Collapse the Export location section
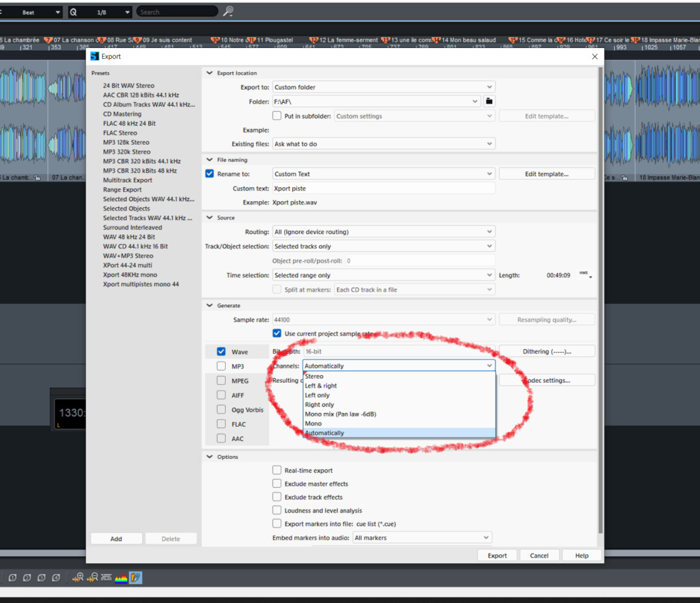 point(209,73)
